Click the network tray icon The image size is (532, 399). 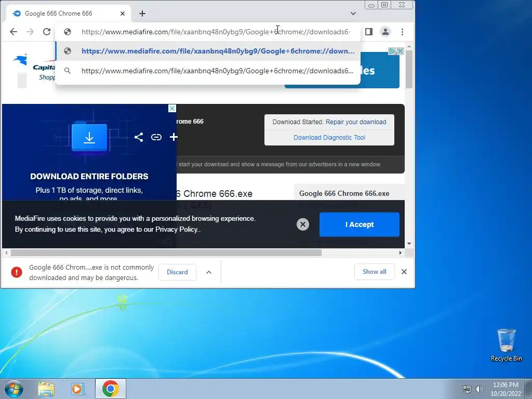click(467, 389)
